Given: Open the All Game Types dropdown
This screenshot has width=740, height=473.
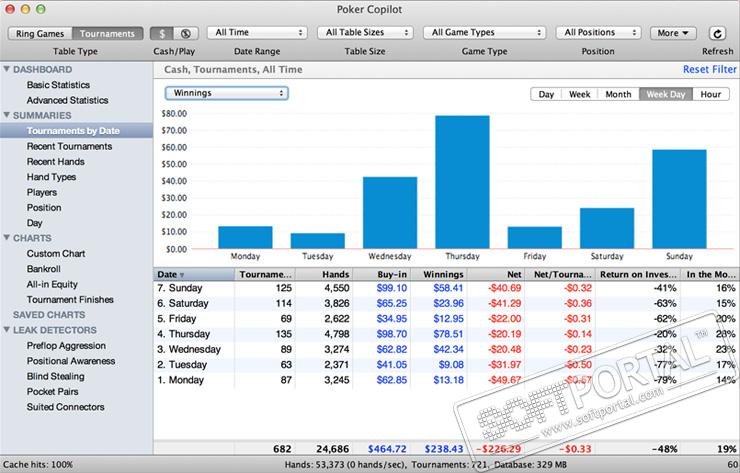Looking at the screenshot, I should (485, 33).
